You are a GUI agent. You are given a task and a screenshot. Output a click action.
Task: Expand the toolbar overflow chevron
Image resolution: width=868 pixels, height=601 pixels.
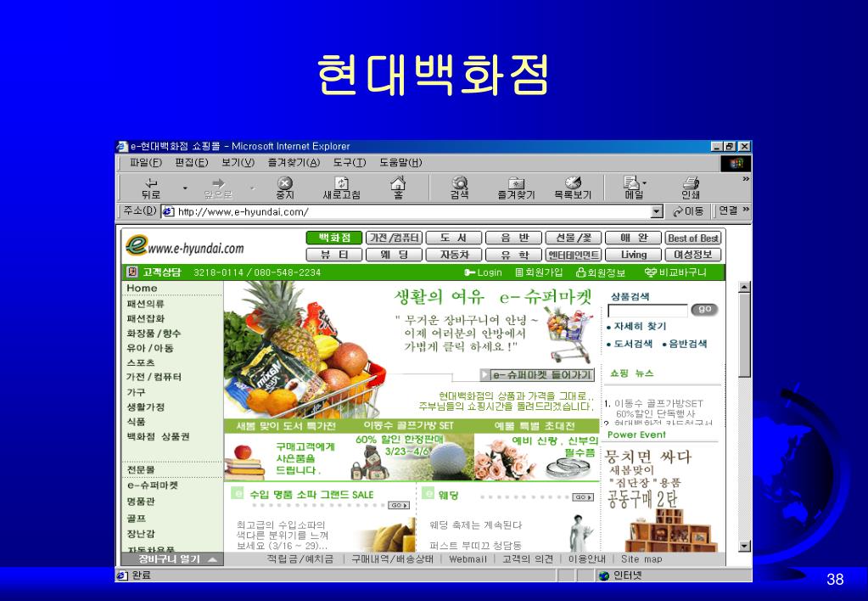pos(746,179)
